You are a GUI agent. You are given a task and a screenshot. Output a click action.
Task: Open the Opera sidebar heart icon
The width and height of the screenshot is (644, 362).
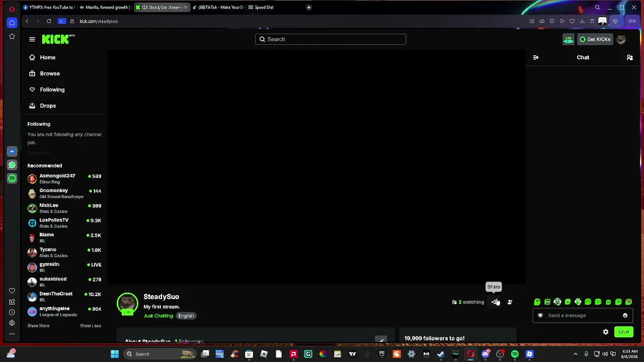tap(12, 291)
